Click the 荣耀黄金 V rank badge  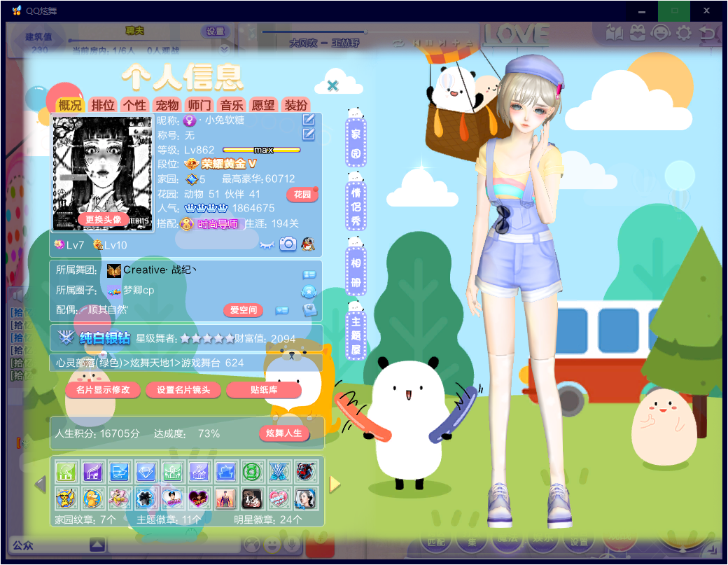point(220,164)
